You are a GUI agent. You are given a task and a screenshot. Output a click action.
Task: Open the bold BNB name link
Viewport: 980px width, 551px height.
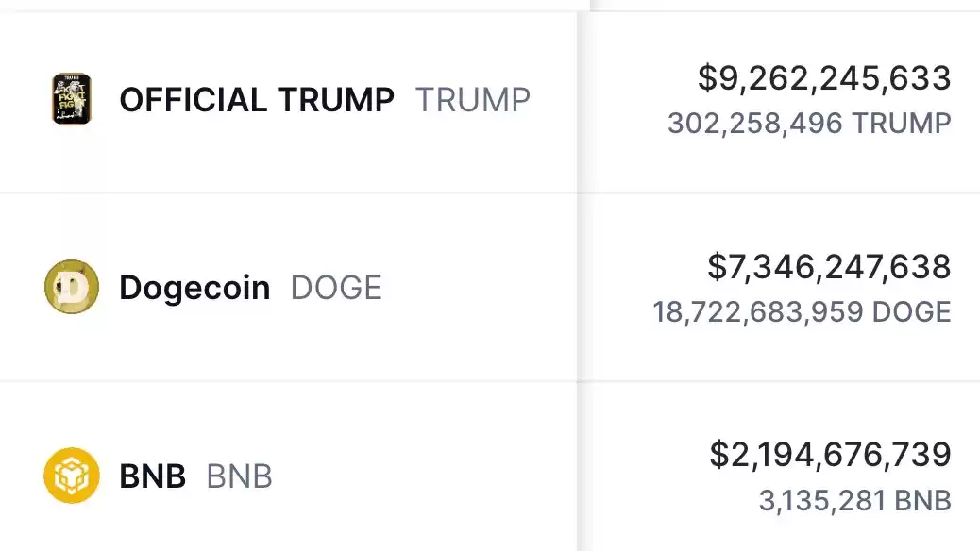click(x=153, y=476)
